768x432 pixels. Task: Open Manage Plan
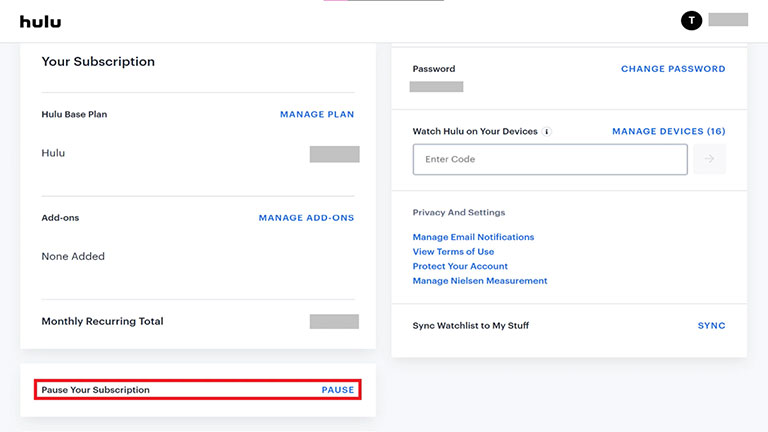[x=317, y=114]
